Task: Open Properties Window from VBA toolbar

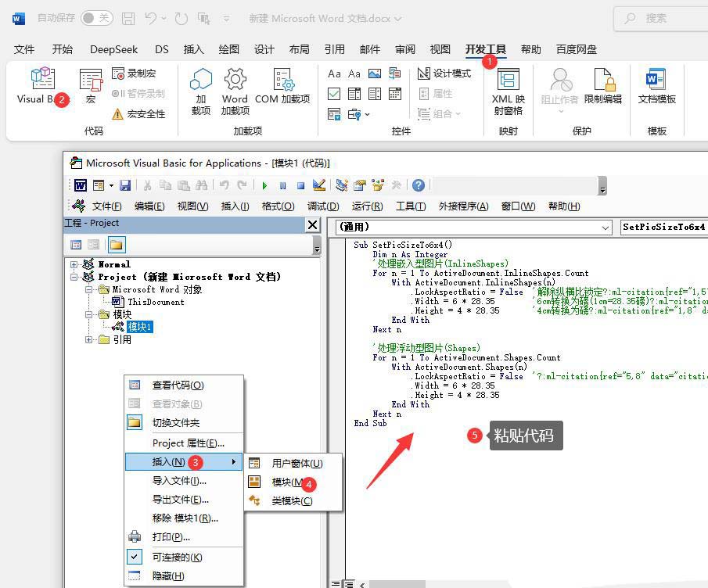Action: pos(360,185)
